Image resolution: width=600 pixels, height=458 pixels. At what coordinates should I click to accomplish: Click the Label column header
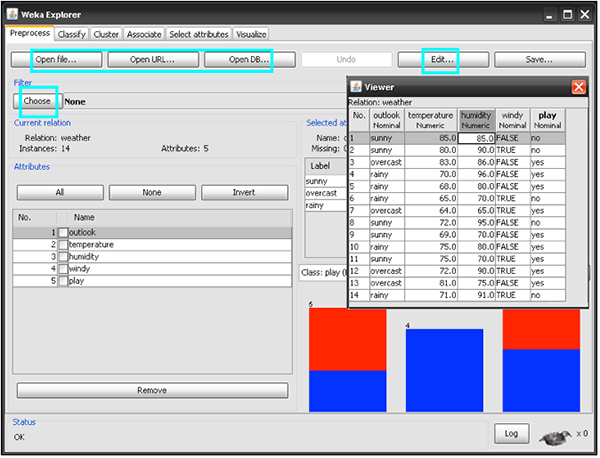pos(326,166)
